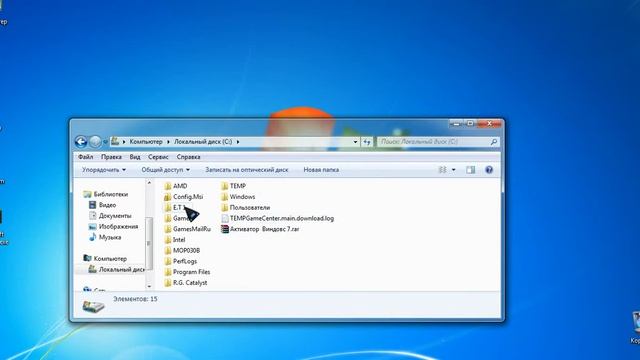Select the PerfLogs folder

(181, 261)
